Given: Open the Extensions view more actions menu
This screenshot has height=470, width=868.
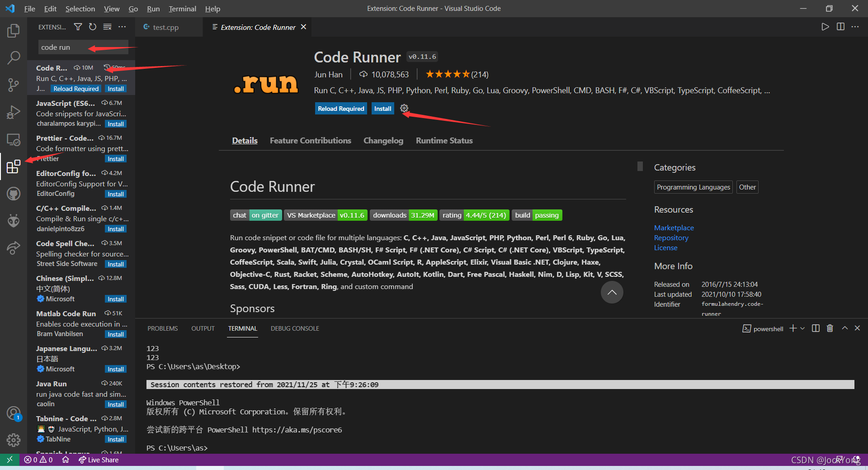Looking at the screenshot, I should coord(122,27).
